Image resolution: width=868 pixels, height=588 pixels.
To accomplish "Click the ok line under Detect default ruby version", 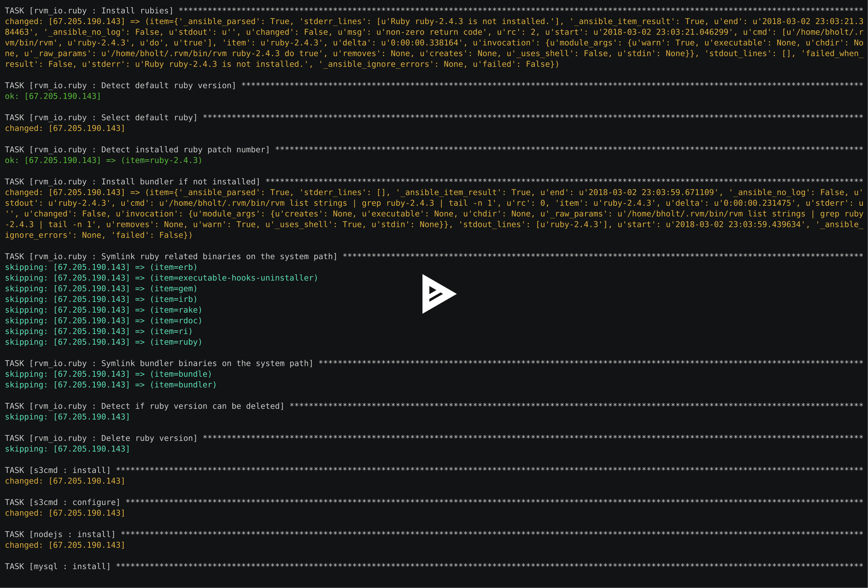I will pyautogui.click(x=53, y=96).
